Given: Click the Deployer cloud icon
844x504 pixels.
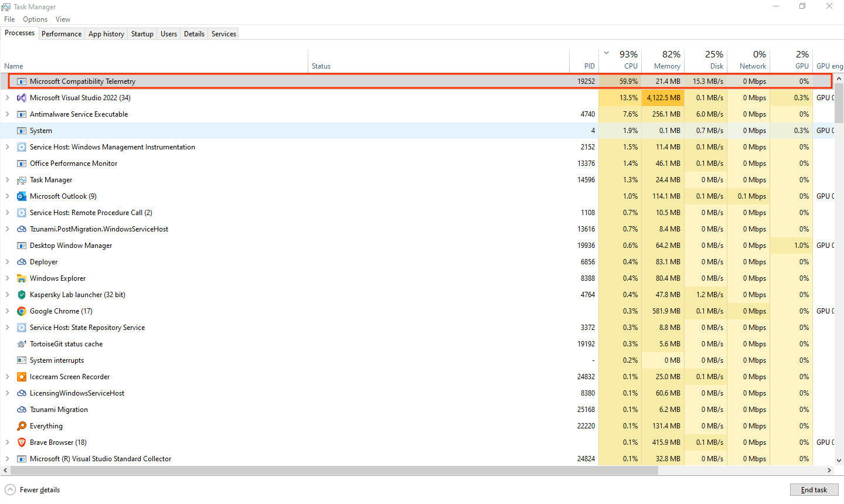Looking at the screenshot, I should tap(22, 262).
